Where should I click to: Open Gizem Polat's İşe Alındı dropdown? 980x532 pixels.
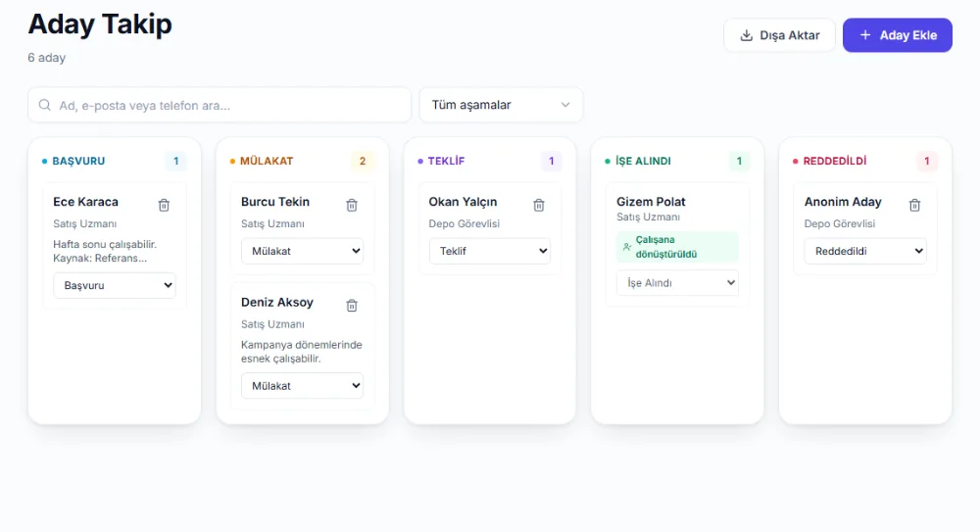click(x=677, y=282)
